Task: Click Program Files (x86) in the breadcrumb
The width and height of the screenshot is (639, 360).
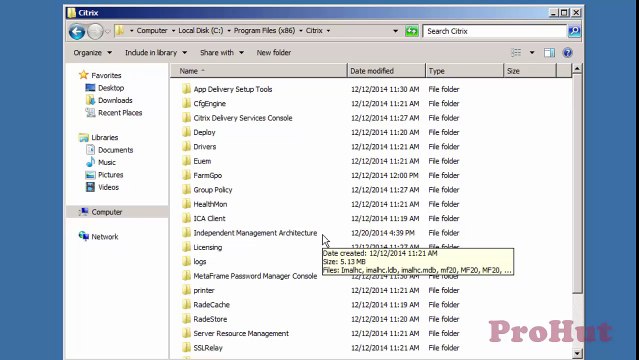Action: pyautogui.click(x=264, y=31)
